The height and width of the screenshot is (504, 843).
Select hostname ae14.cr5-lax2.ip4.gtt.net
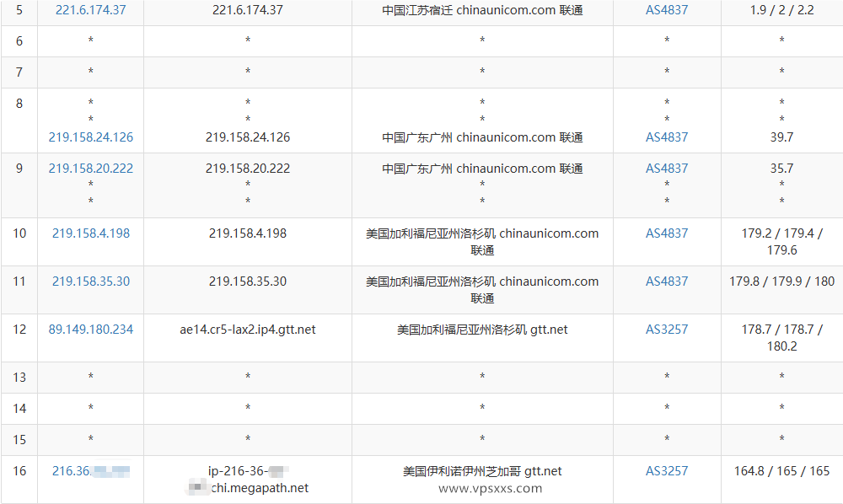(247, 330)
